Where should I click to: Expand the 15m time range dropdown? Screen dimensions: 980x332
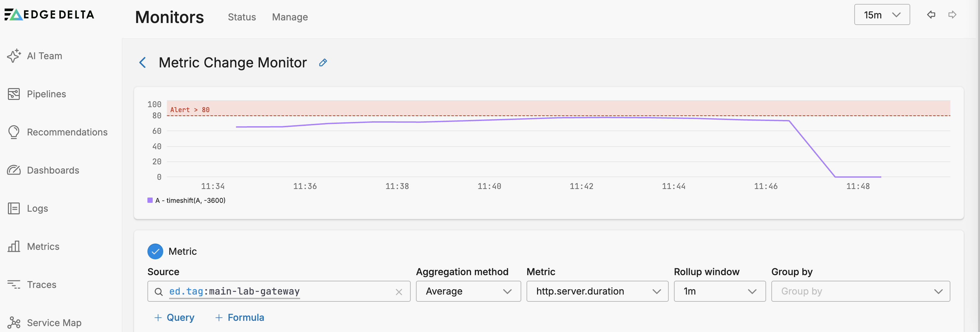[882, 15]
